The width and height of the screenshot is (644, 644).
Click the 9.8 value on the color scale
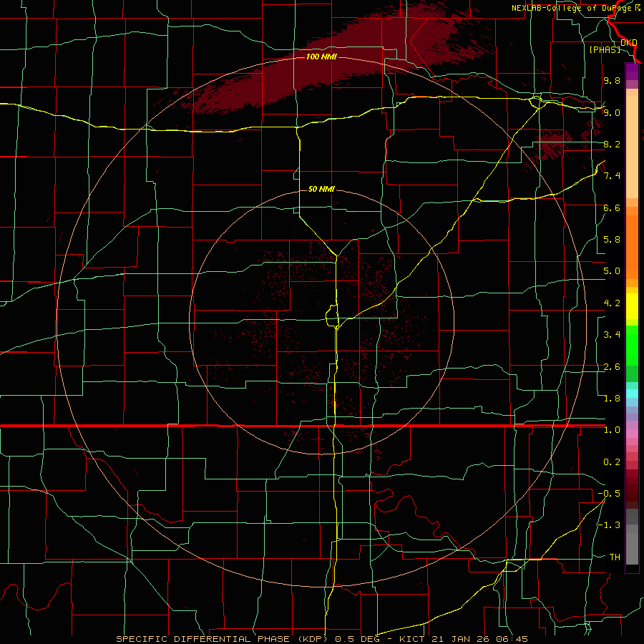coord(612,80)
